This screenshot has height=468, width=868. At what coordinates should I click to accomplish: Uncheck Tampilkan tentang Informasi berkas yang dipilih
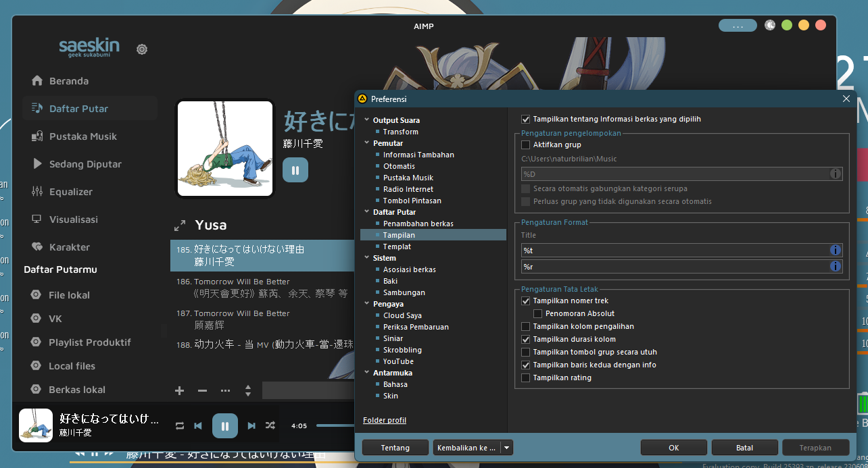tap(526, 119)
